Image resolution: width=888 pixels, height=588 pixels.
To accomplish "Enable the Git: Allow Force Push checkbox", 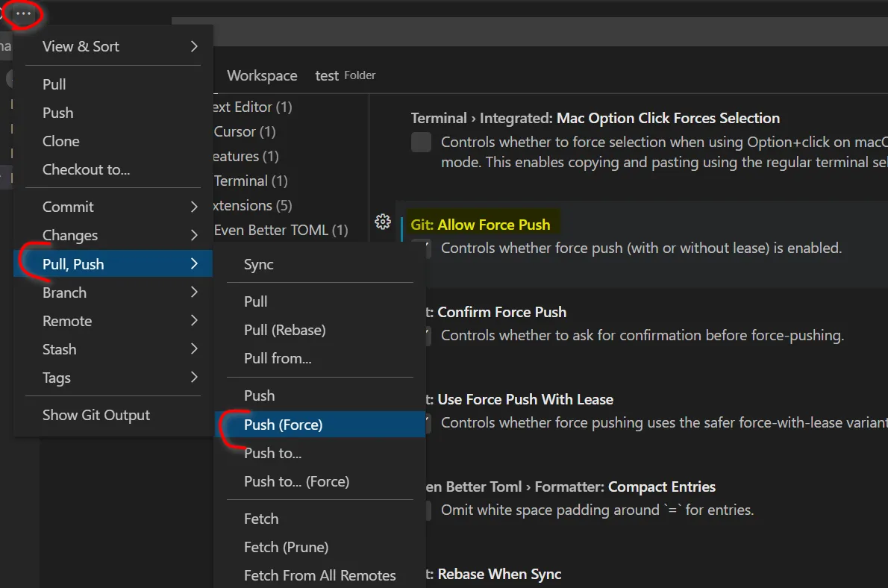I will coord(421,248).
